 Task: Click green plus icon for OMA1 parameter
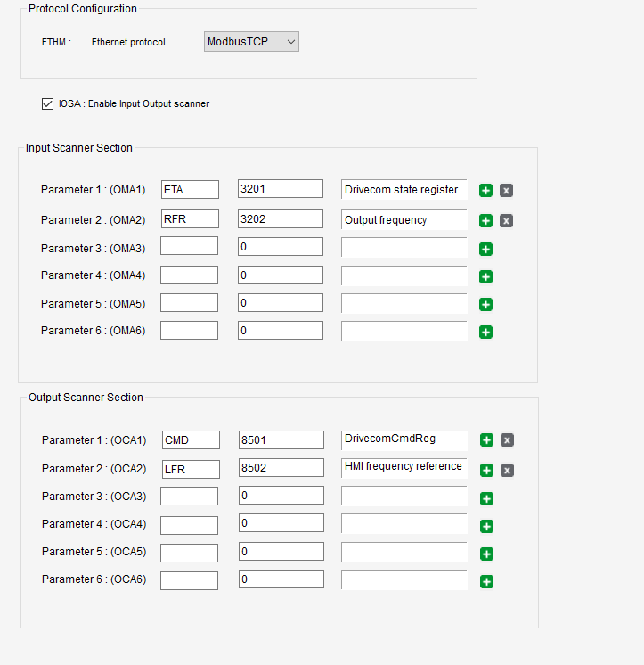point(486,190)
